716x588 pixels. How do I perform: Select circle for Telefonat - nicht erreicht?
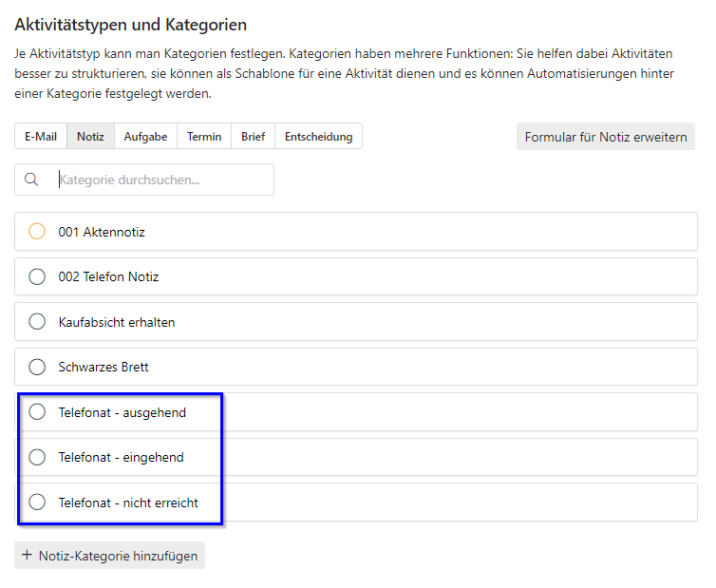pyautogui.click(x=37, y=503)
